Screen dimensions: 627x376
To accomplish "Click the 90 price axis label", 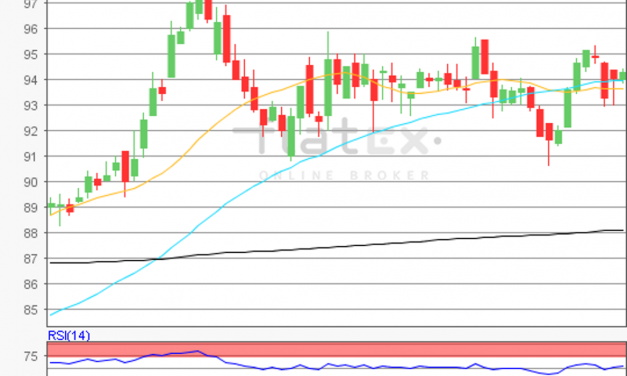I will tap(32, 182).
